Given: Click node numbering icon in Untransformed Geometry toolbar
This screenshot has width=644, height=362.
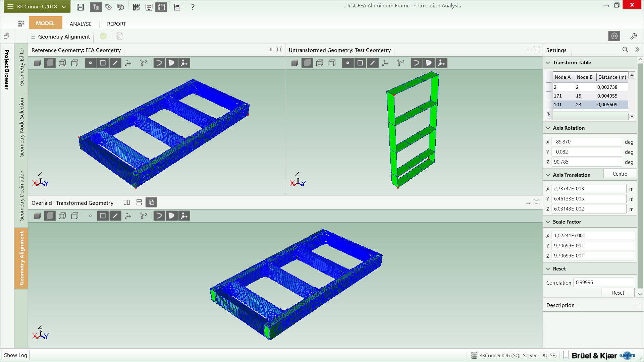Looking at the screenshot, I should [x=401, y=63].
